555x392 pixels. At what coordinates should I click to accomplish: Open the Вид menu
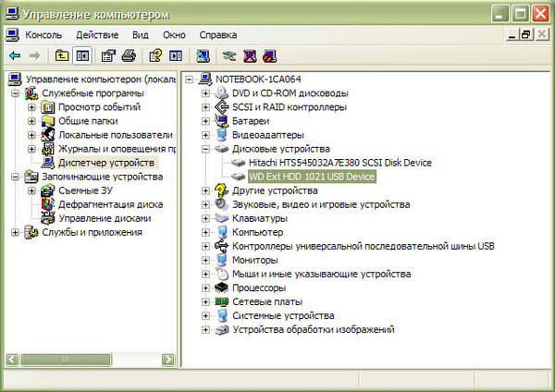[140, 34]
